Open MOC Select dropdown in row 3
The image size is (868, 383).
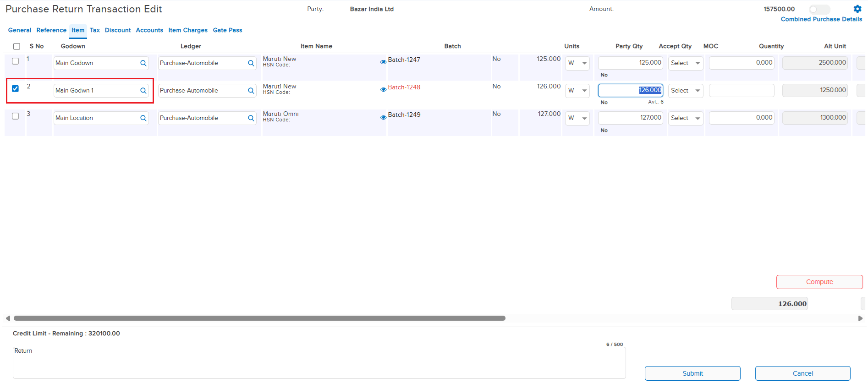click(686, 118)
